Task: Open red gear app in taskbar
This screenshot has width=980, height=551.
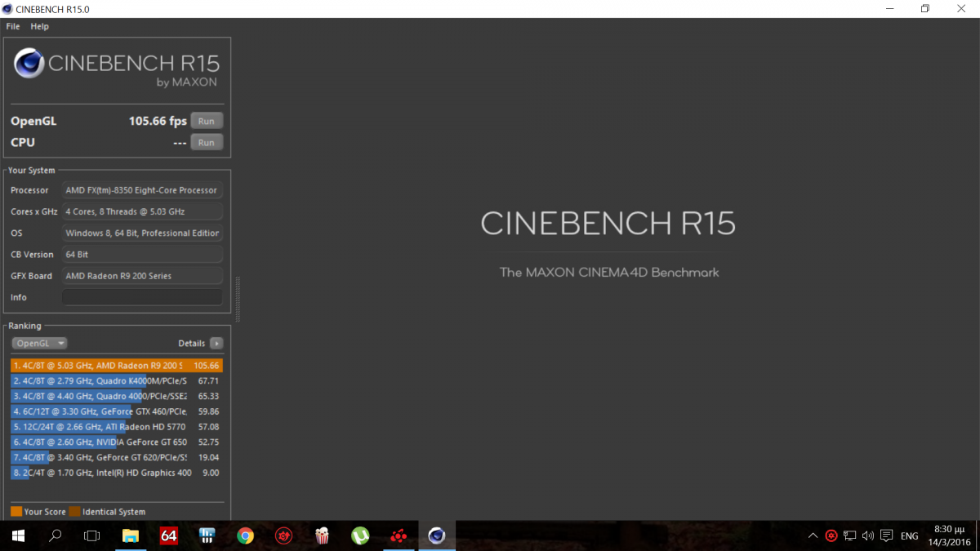Action: 283,536
